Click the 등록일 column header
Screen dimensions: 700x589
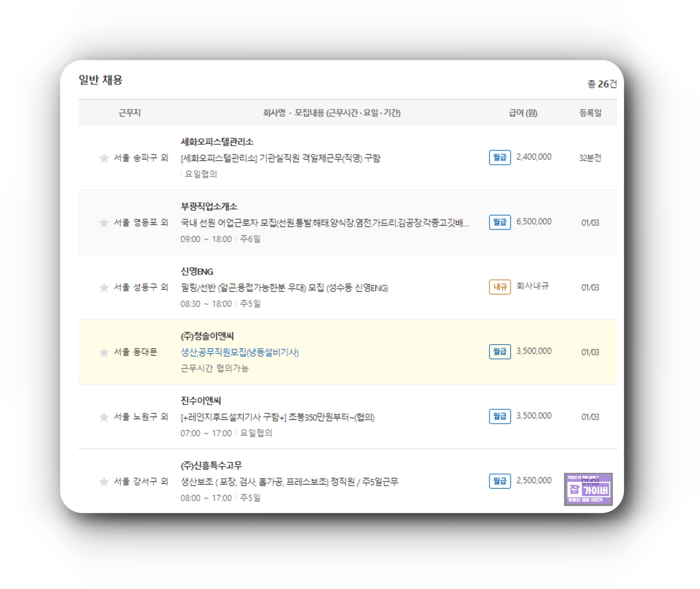590,113
